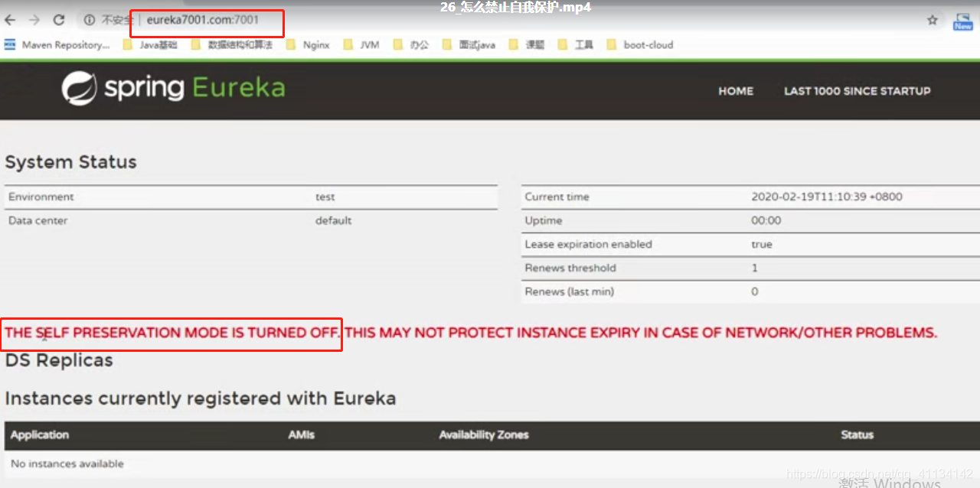Click the AMIs column header
This screenshot has width=980, height=488.
click(x=302, y=434)
